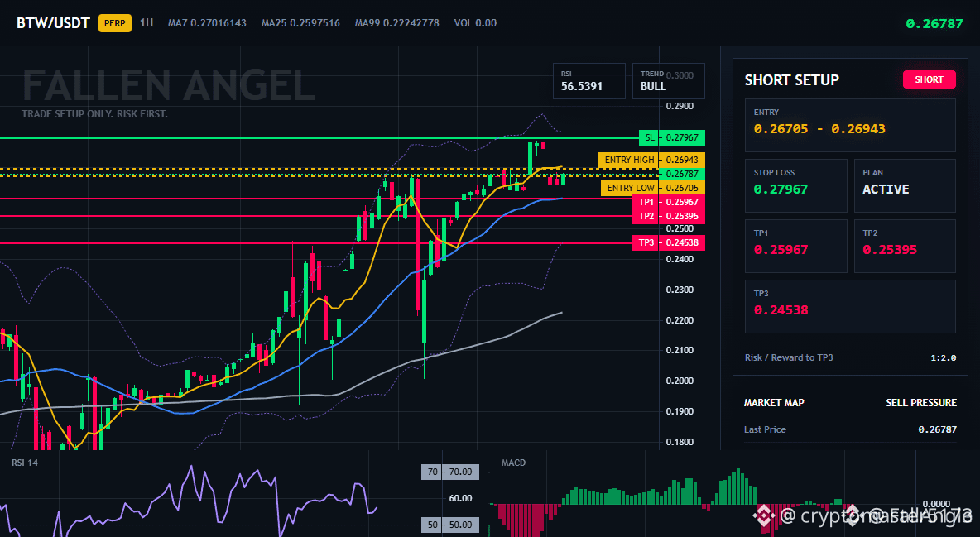
Task: Click the VOL 0.00 label
Action: (x=475, y=23)
